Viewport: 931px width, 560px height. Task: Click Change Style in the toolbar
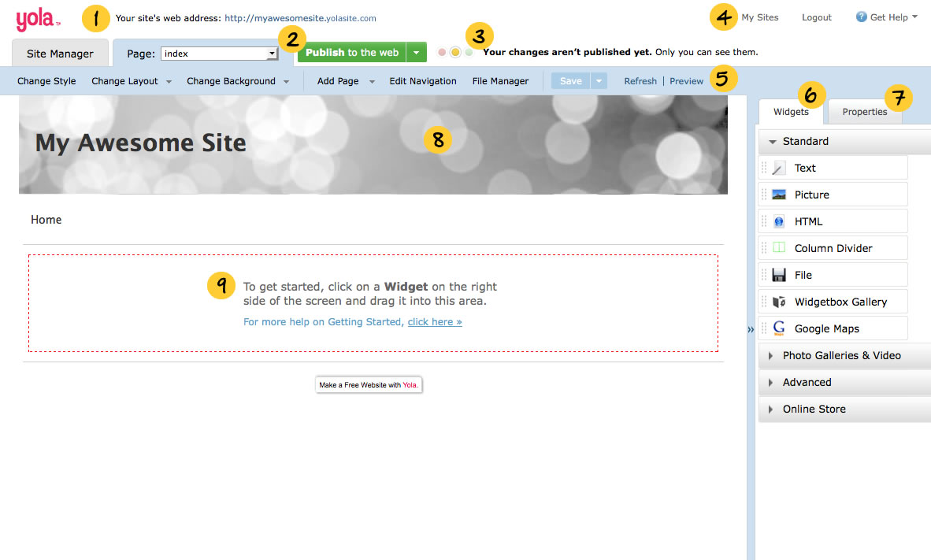[46, 81]
